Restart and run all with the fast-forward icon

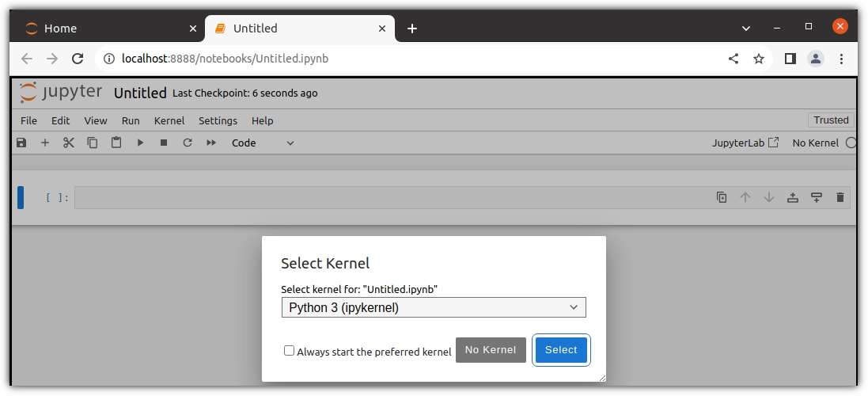coord(211,143)
